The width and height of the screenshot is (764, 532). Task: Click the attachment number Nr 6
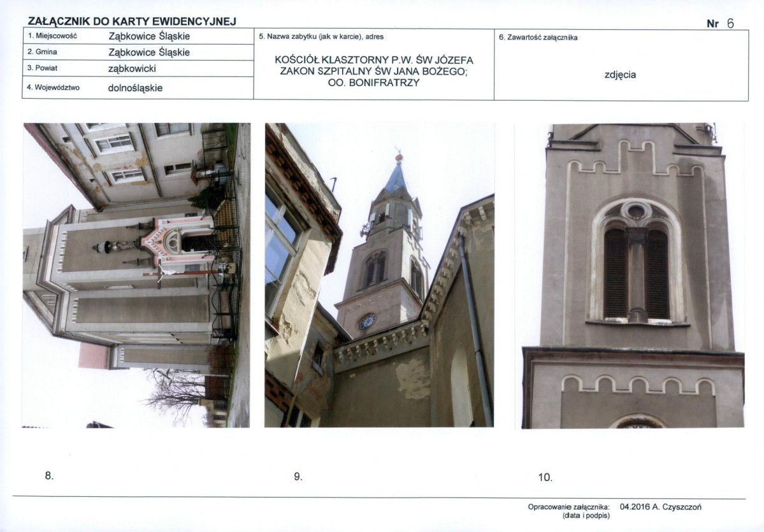coord(720,24)
